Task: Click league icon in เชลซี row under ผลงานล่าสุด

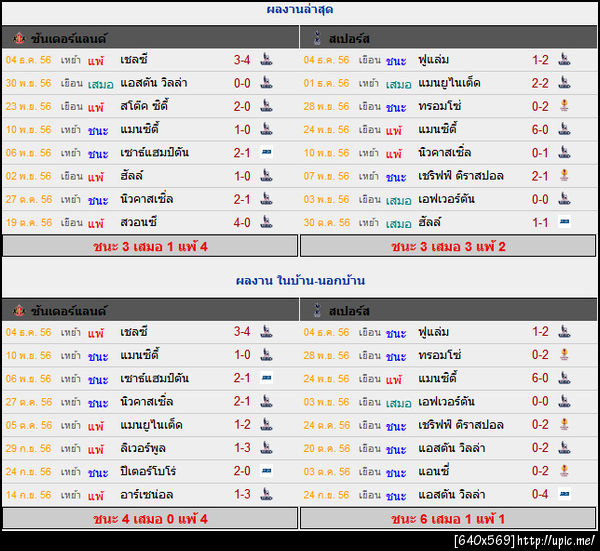Action: click(x=266, y=60)
